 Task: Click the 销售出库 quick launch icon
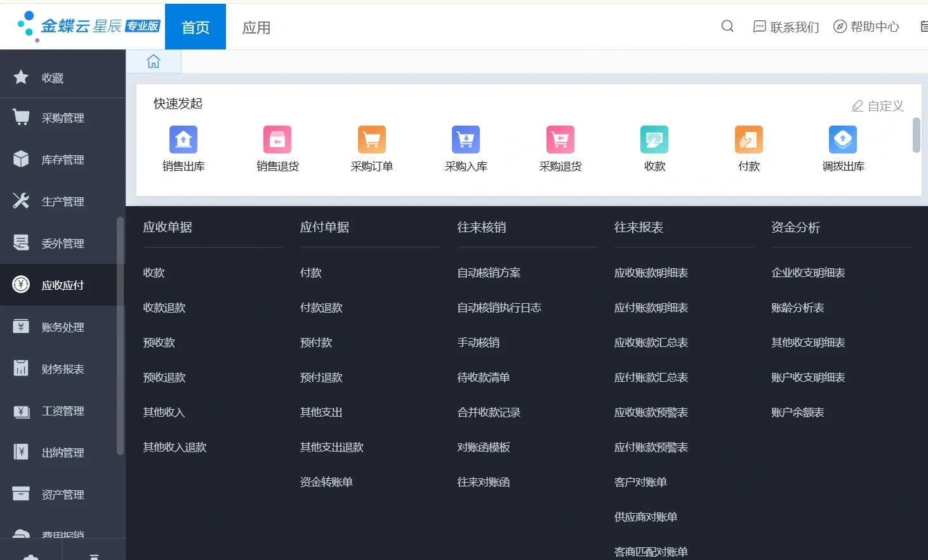183,140
